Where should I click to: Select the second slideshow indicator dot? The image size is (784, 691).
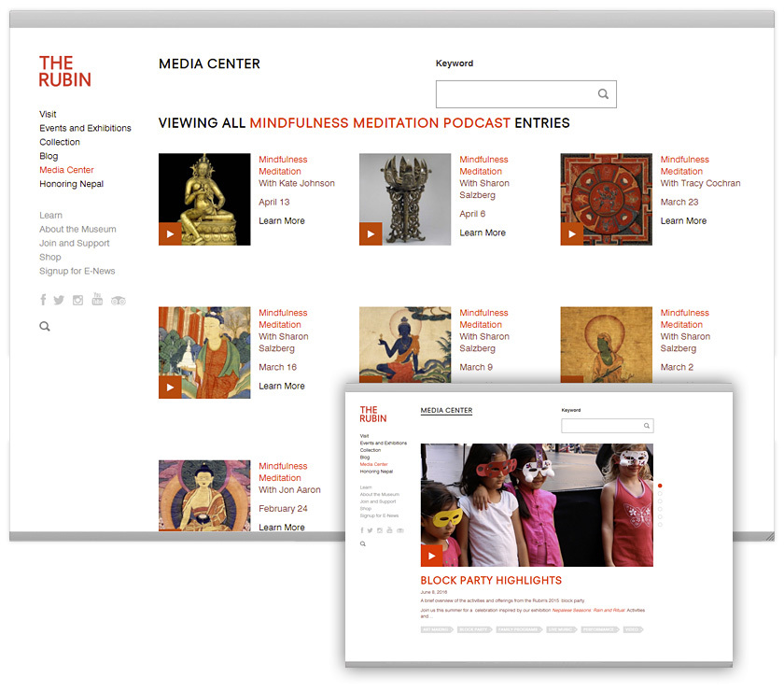tap(660, 494)
